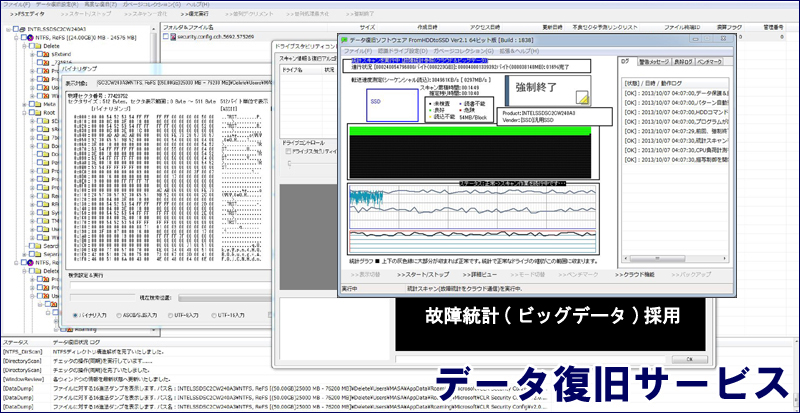Click the note icon on the 強制終了 panel
The width and height of the screenshot is (800, 413).
click(x=582, y=98)
